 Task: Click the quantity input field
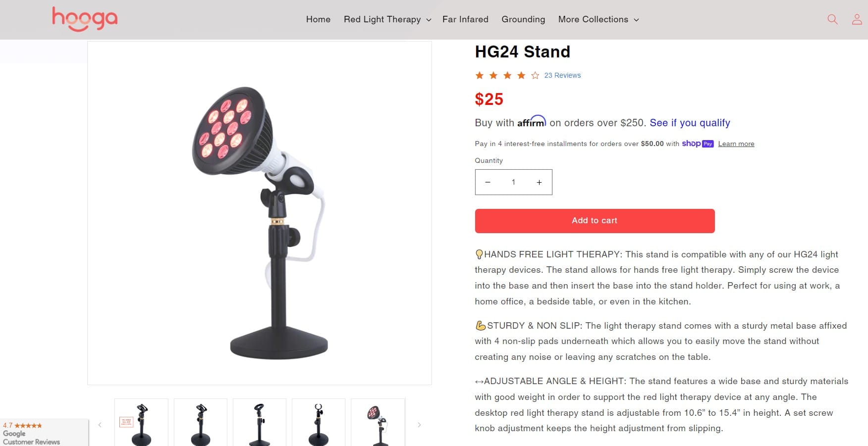513,182
